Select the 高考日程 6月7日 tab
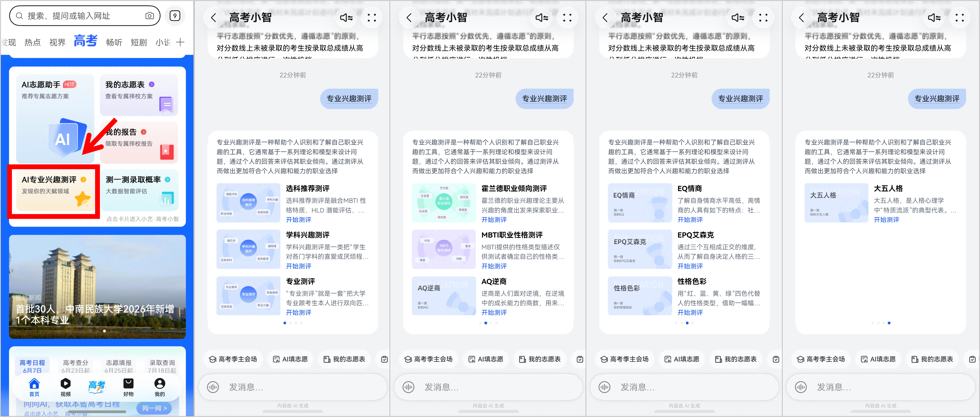Viewport: 980px width, 417px height. (32, 366)
